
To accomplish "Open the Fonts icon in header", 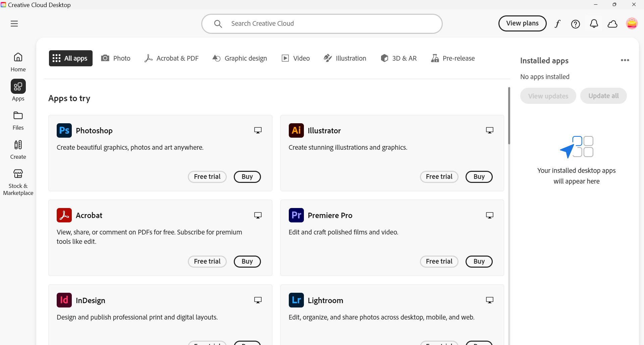I will (557, 24).
